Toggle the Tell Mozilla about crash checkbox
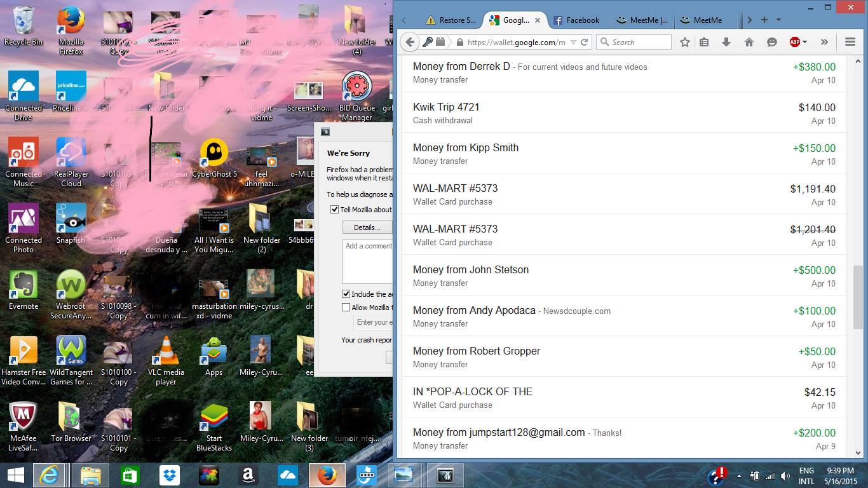The height and width of the screenshot is (488, 868). 335,210
